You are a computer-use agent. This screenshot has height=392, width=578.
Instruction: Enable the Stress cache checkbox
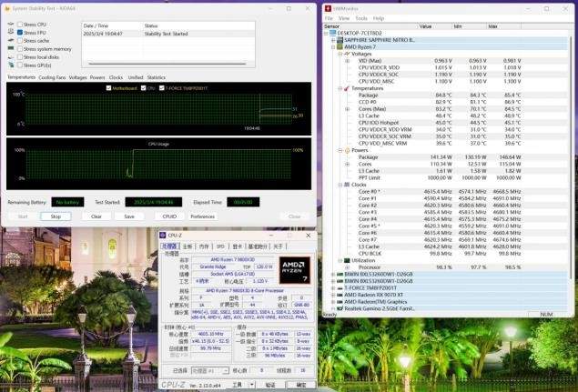(20, 41)
